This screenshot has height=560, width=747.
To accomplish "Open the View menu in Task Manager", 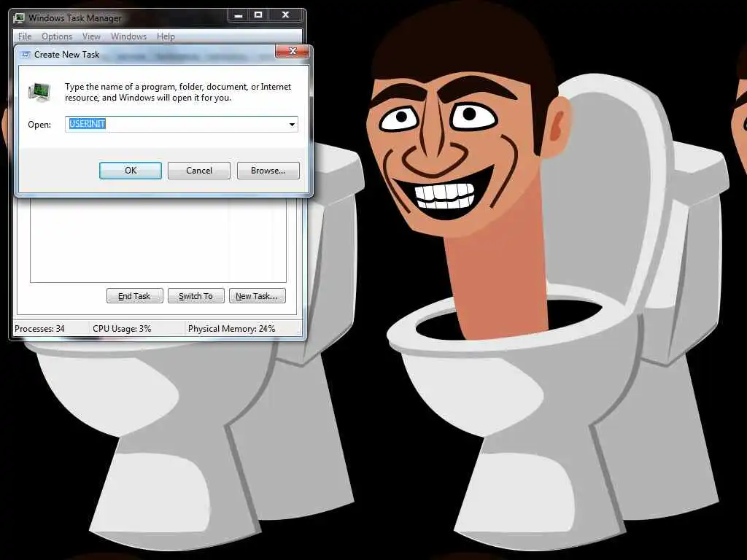I will tap(91, 36).
